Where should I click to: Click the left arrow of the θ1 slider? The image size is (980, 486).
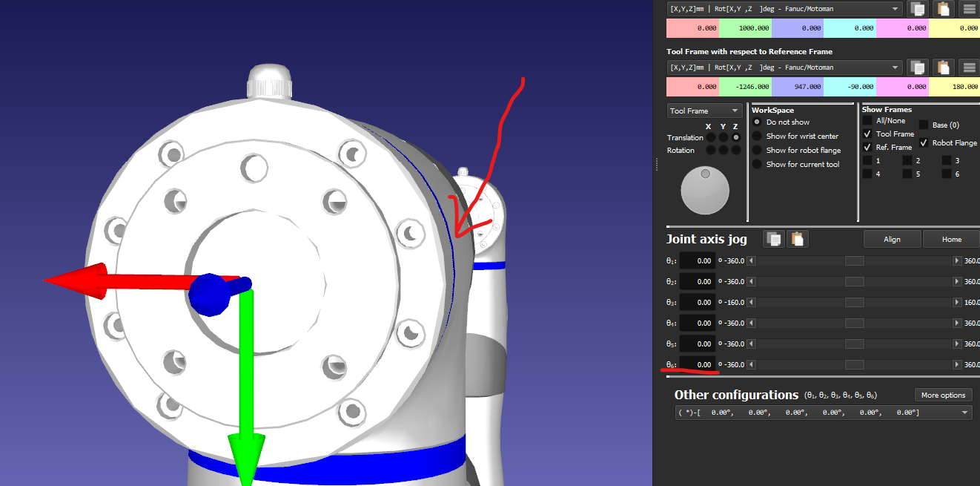[x=751, y=261]
